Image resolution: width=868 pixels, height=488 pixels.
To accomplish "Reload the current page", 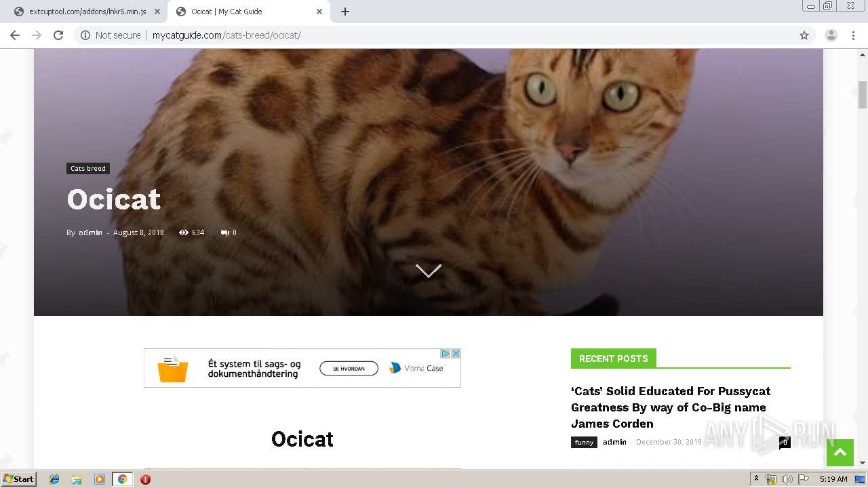I will tap(58, 35).
